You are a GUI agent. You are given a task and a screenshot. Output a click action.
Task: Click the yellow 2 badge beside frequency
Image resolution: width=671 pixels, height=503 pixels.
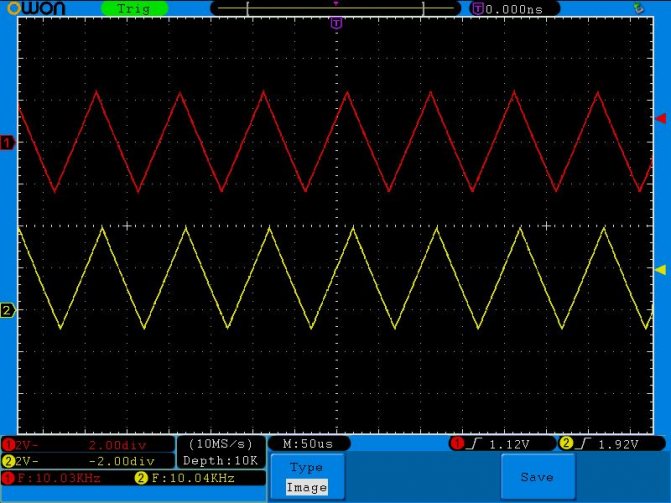pos(141,478)
